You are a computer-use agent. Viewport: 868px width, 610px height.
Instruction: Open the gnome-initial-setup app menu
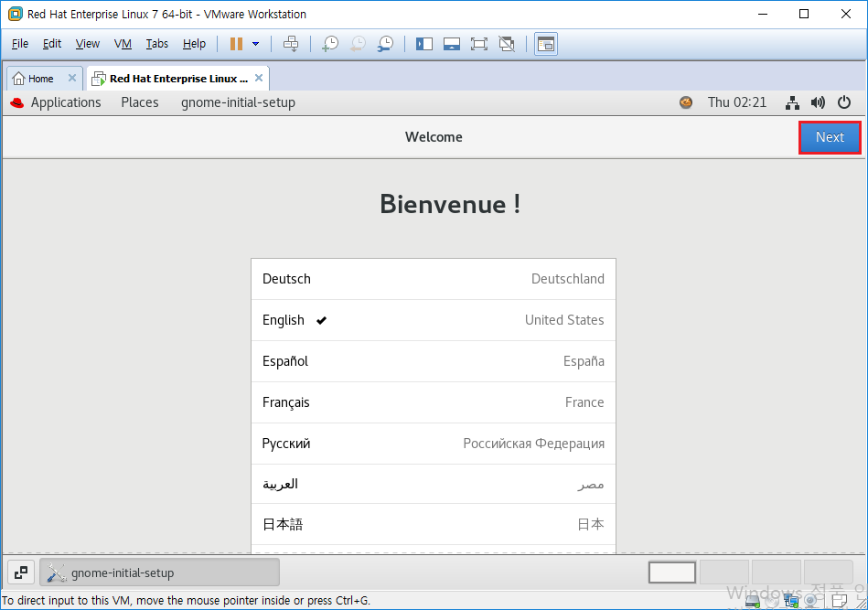238,102
